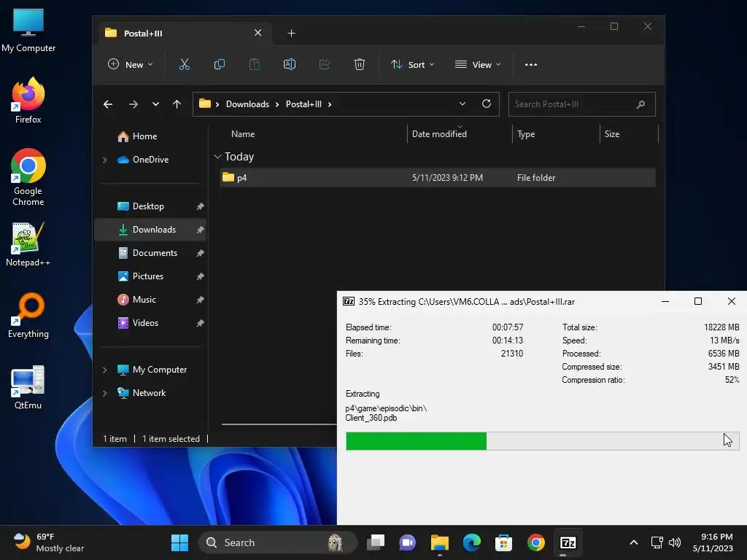Expand My Computer tree node
This screenshot has width=747, height=560.
(x=105, y=370)
